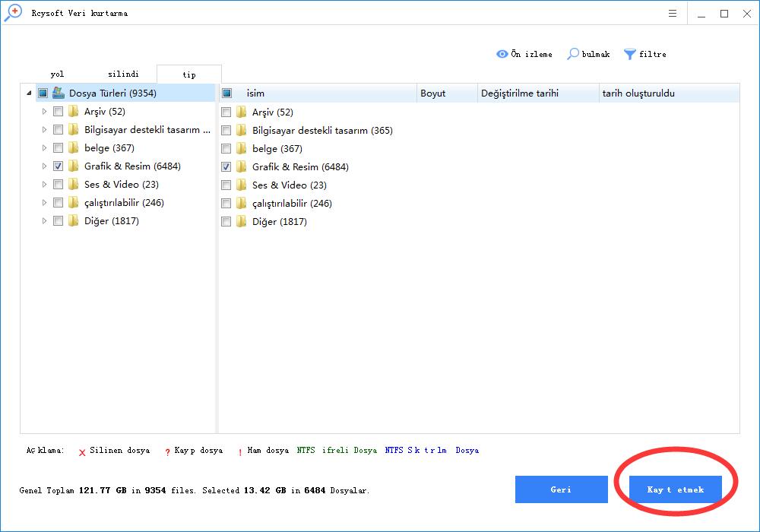Image resolution: width=760 pixels, height=532 pixels.
Task: Switch to the silindi tab
Action: [x=123, y=74]
